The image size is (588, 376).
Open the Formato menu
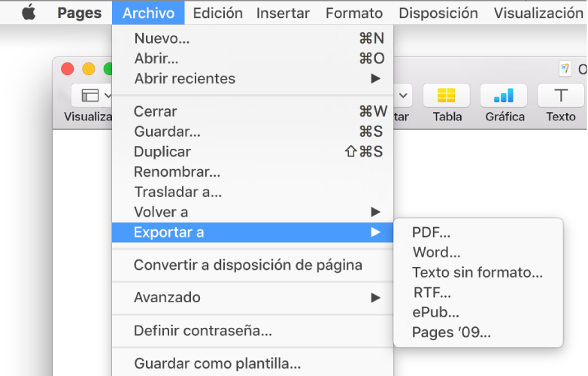(x=353, y=13)
